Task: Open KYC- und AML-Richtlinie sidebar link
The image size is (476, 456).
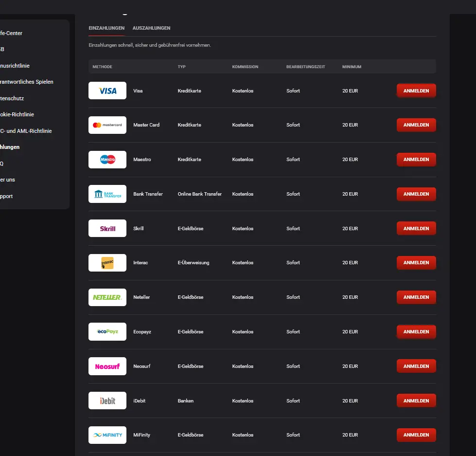Action: point(26,131)
